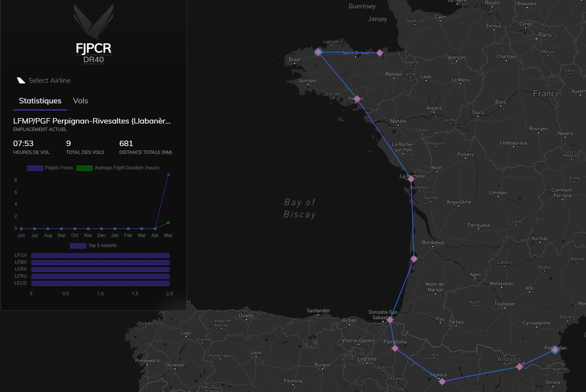Toggle the Top 5 Airports legend series
The width and height of the screenshot is (586, 392).
(94, 246)
